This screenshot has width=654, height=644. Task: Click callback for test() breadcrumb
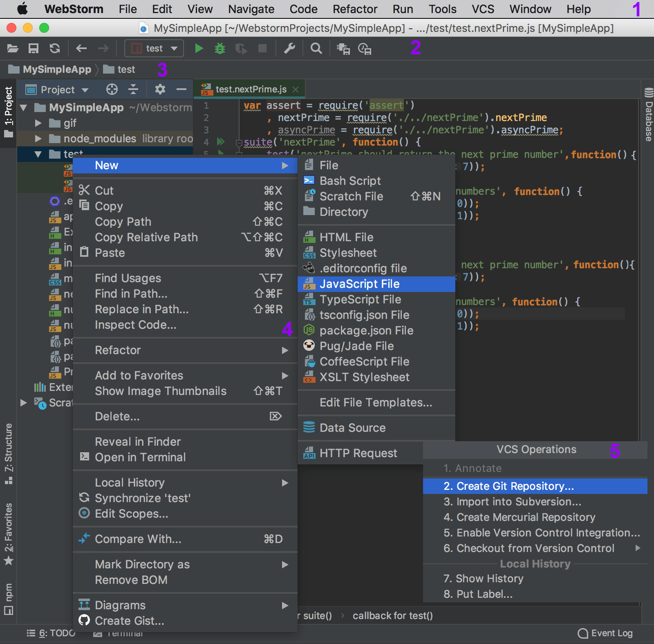(x=392, y=616)
